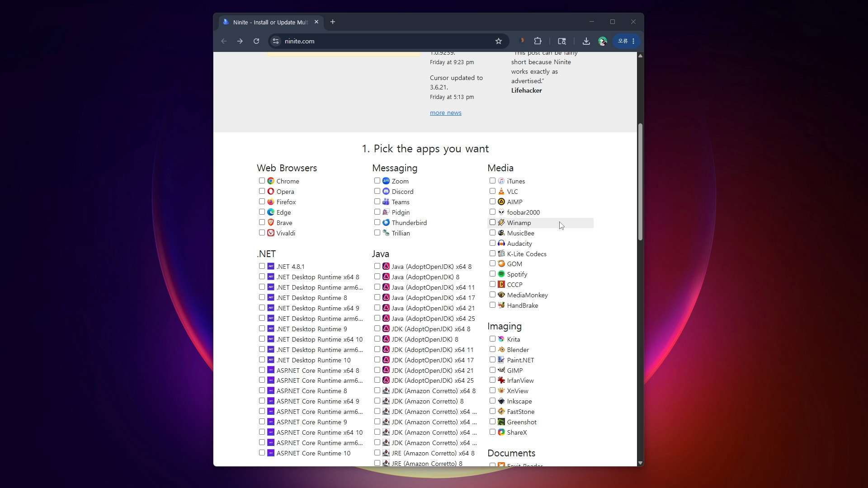Screen dimensions: 868x488
Task: Enable the VLC checkbox
Action: (x=492, y=191)
